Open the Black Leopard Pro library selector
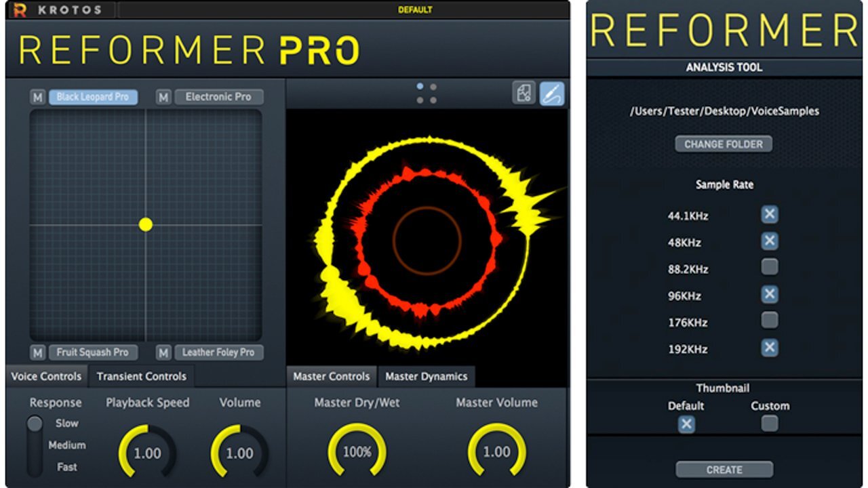868x488 pixels. 93,97
